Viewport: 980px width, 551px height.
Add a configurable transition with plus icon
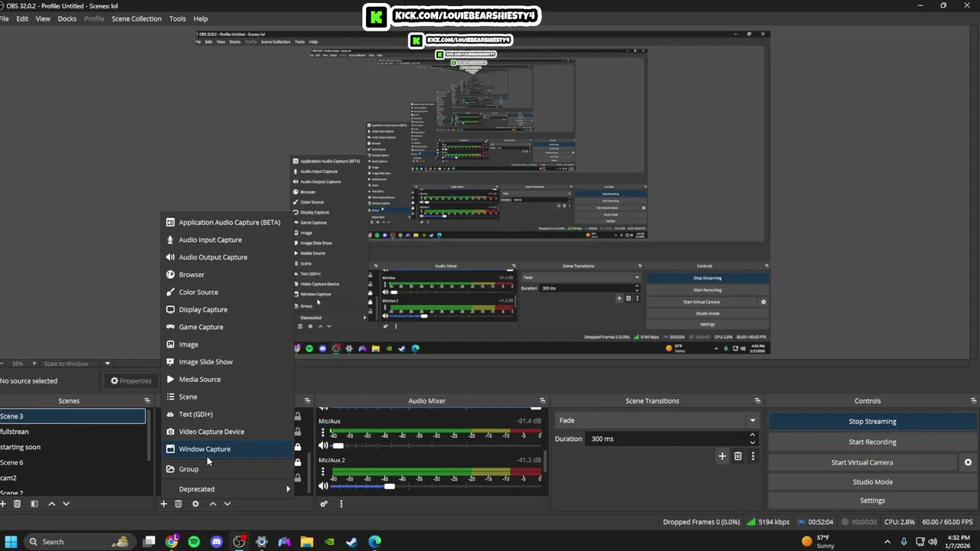pos(721,456)
